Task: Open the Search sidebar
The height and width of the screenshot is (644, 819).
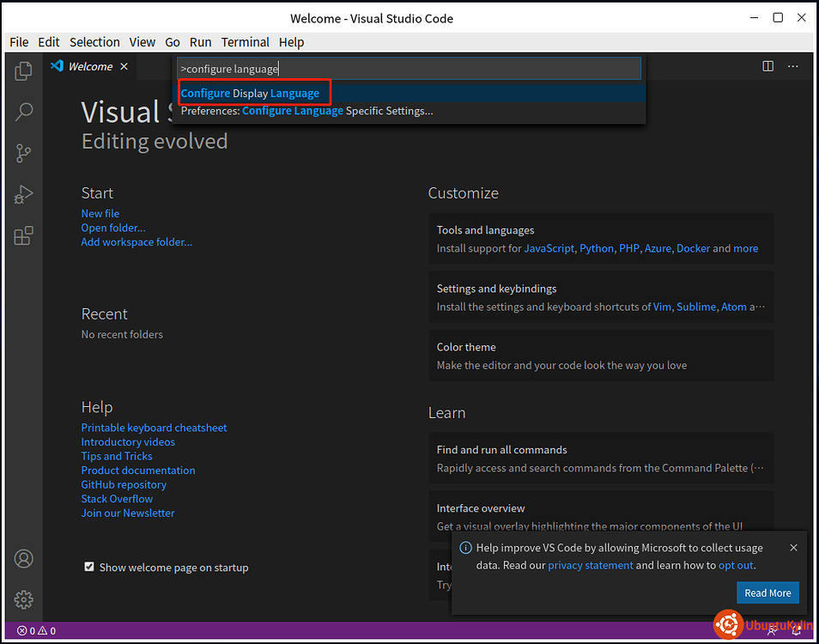Action: pos(23,112)
